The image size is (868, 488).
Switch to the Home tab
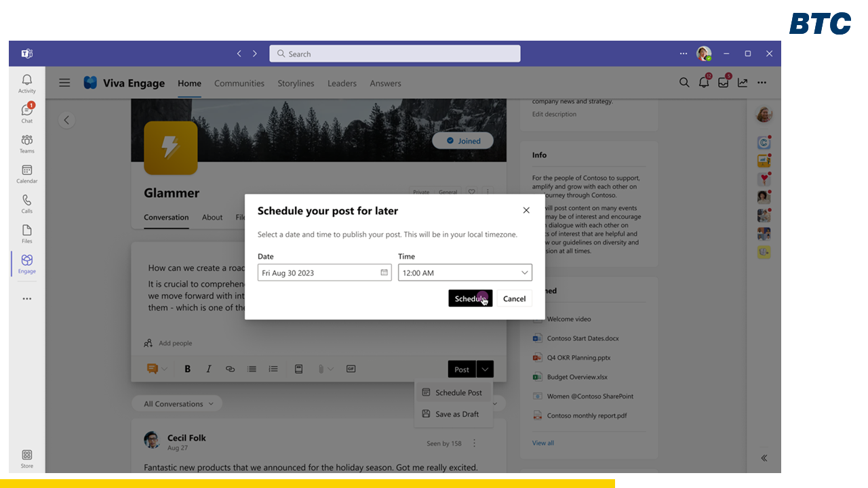point(189,83)
